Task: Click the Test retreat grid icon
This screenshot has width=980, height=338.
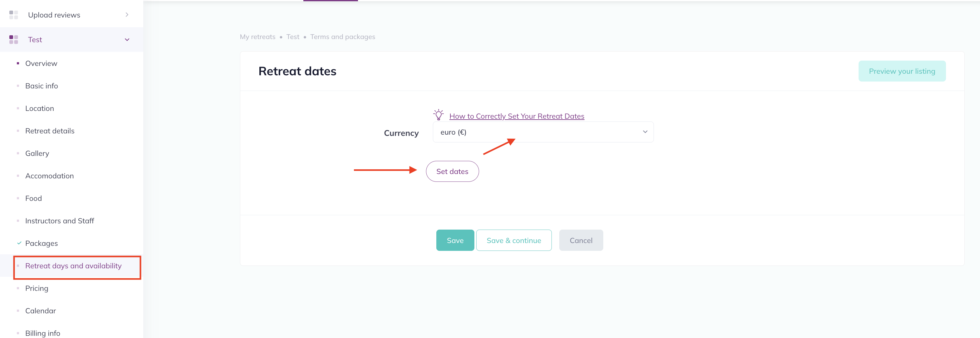Action: [14, 40]
